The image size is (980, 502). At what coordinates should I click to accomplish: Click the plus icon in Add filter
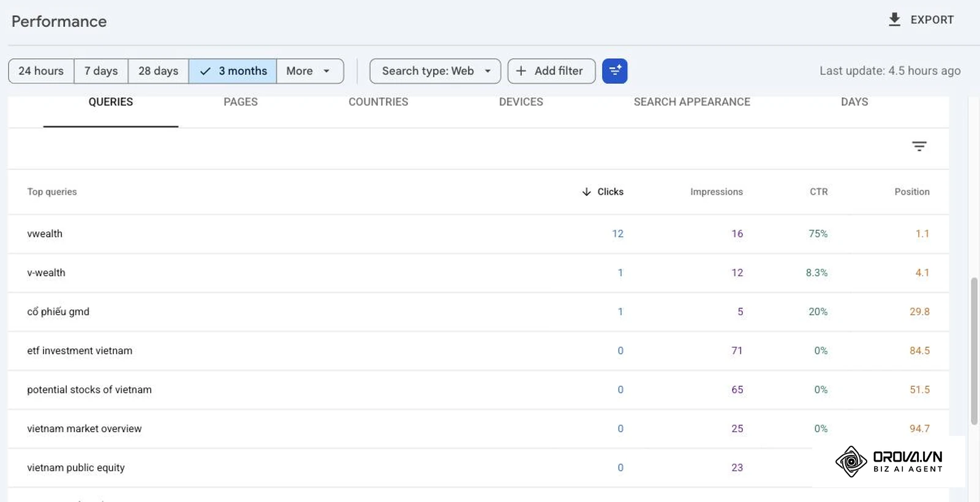[521, 71]
